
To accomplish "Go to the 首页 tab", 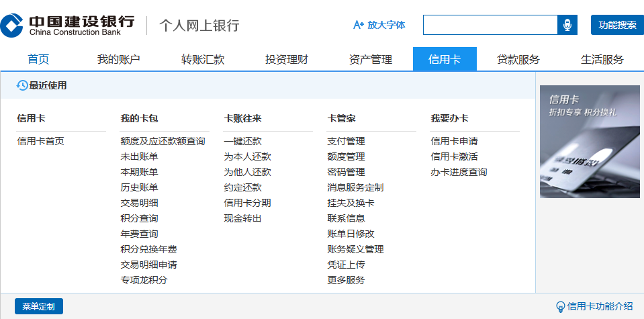I will point(38,59).
